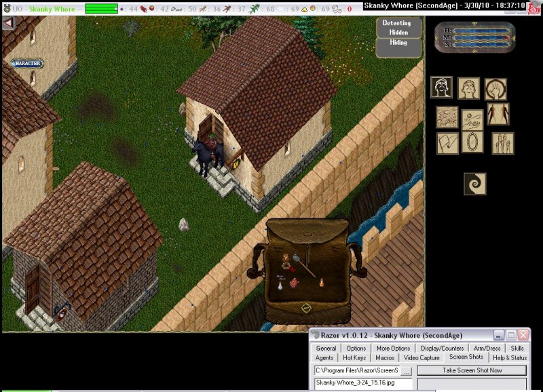Click the screenshot folder path field
543x392 pixels.
click(x=356, y=370)
